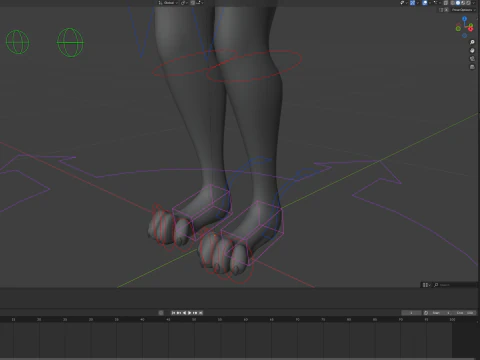Open the transform pivot point dropdown
This screenshot has height=360, width=480.
click(184, 3)
